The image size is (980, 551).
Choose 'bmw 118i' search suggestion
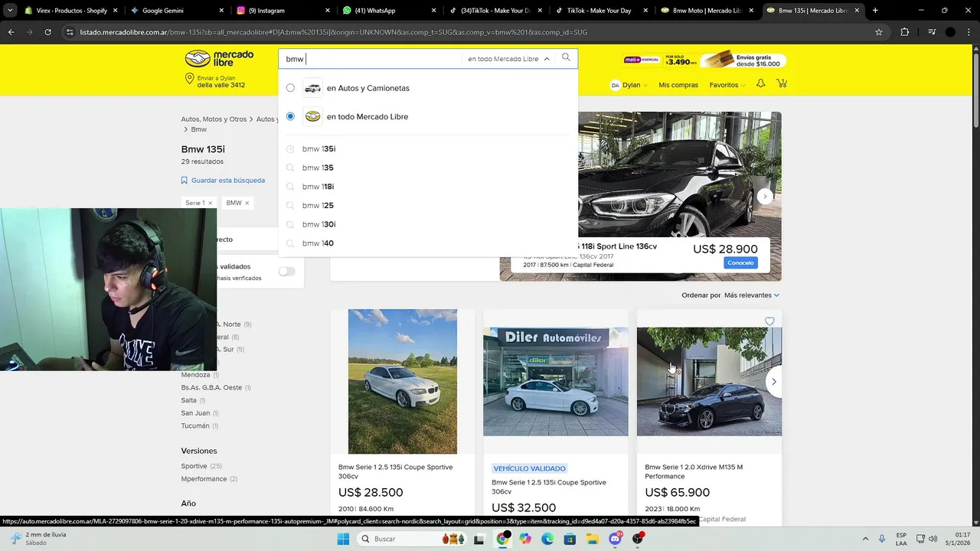tap(318, 187)
